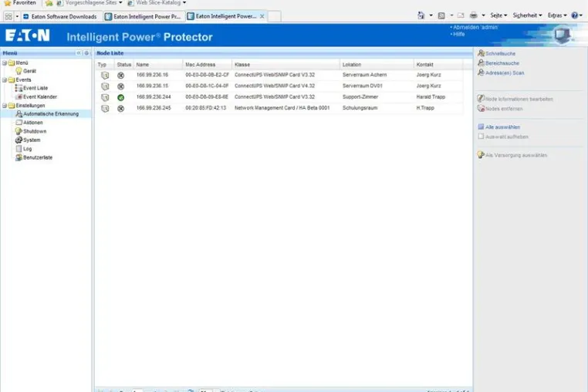Screen dimensions: 588x392
Task: Open the browser quick tabs grid icon
Action: pos(8,16)
